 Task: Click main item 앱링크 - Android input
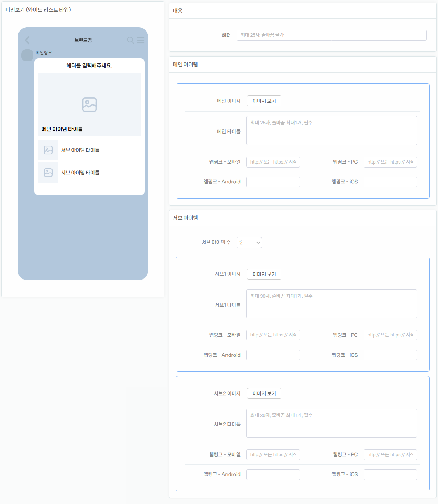(273, 182)
